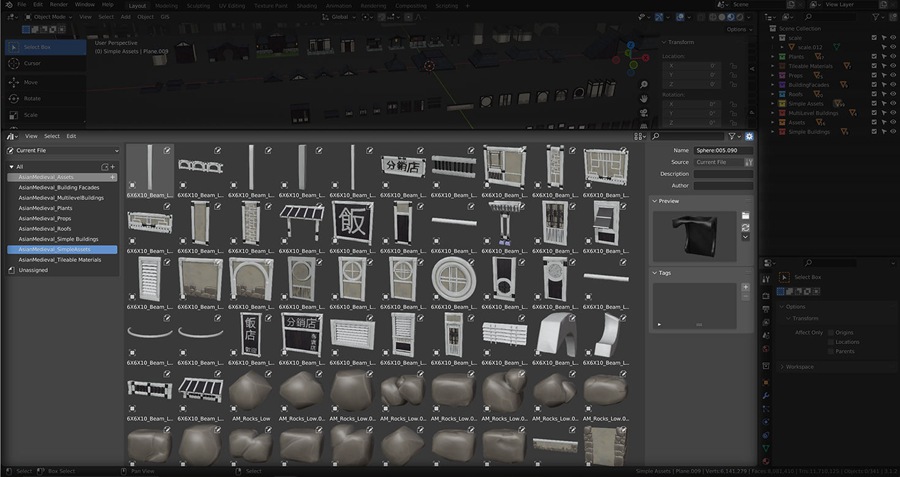Open the Current File library dropdown
Image resolution: width=900 pixels, height=477 pixels.
(63, 150)
